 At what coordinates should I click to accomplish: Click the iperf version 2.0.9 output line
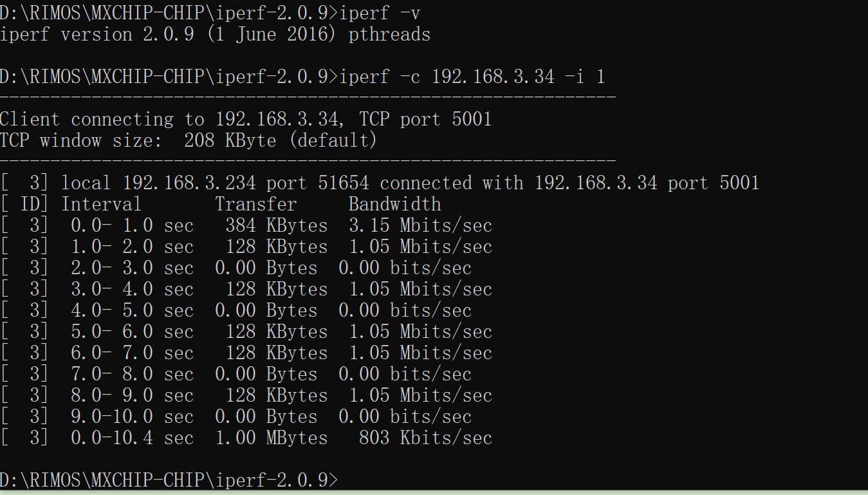[215, 34]
